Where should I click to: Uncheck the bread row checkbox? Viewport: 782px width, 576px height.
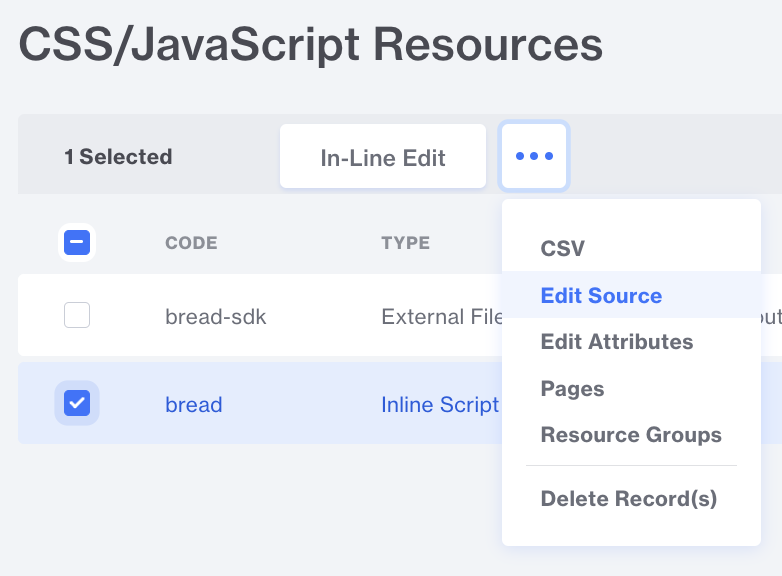77,403
